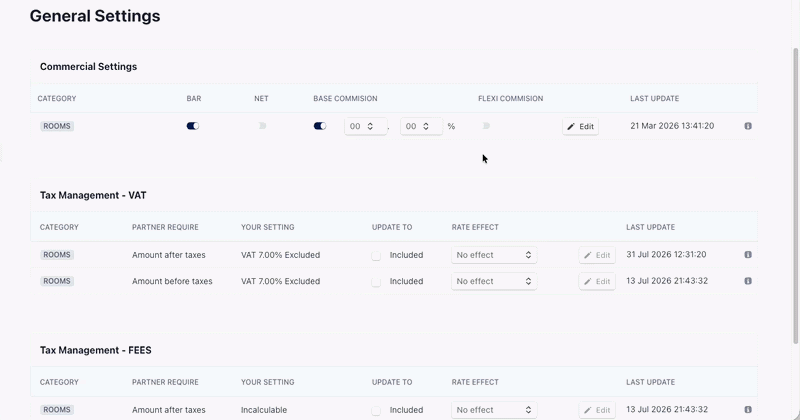Click BASE COMMISION column header
This screenshot has width=800, height=420.
(x=345, y=98)
